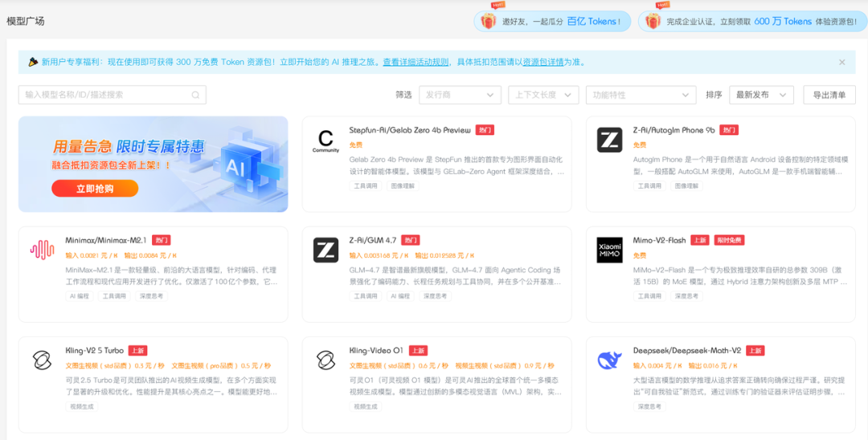Click the gift icon in enterprise certification banner

653,21
